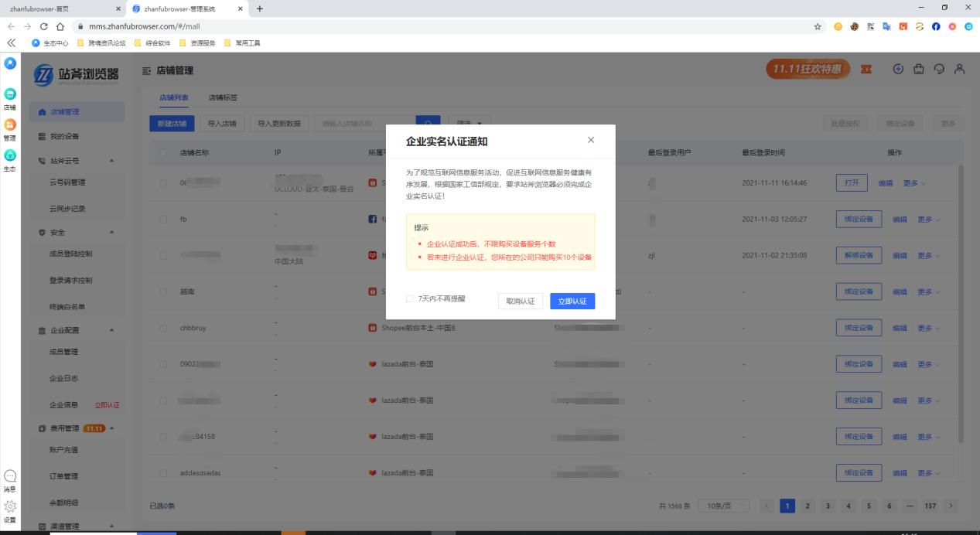Click the QR code extension icon
This screenshot has height=535, width=980.
[871, 26]
